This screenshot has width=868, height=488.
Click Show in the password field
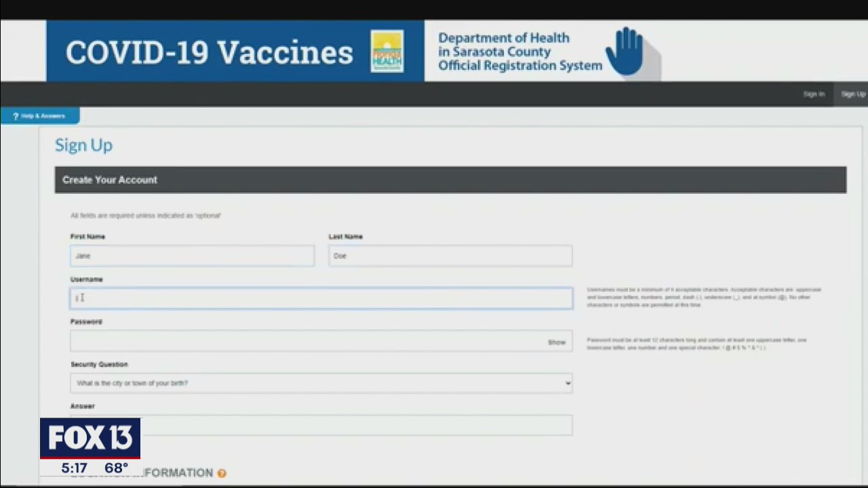pyautogui.click(x=557, y=342)
